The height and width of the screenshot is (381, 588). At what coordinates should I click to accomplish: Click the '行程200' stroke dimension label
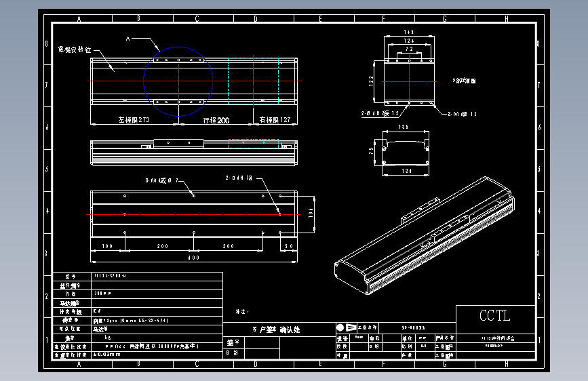click(216, 121)
